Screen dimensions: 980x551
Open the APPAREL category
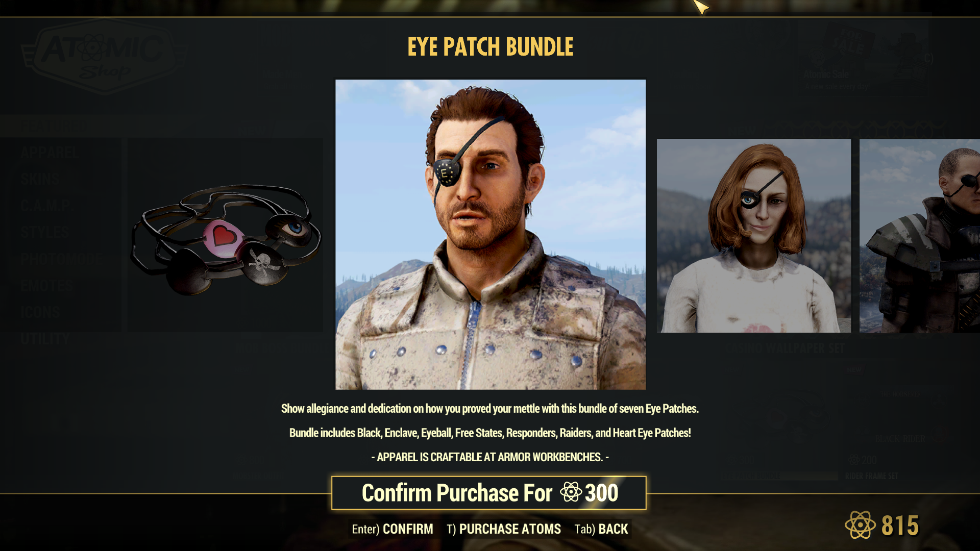pos(50,153)
